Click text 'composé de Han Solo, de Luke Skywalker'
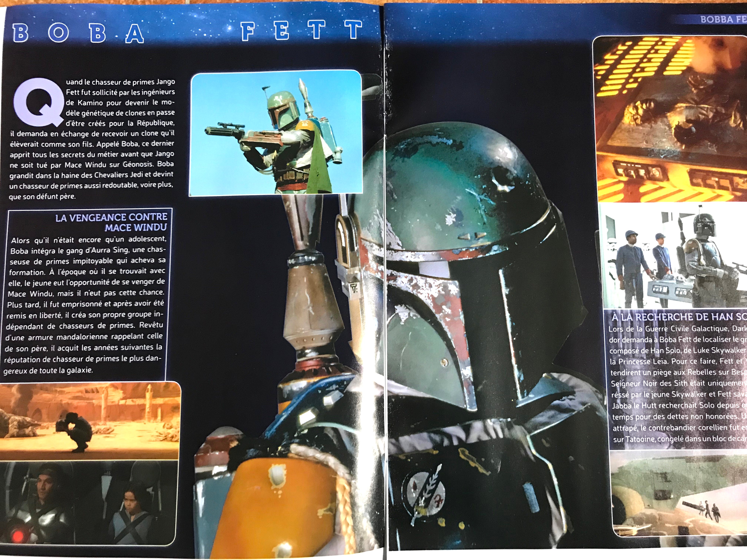747x560 pixels. tap(678, 351)
